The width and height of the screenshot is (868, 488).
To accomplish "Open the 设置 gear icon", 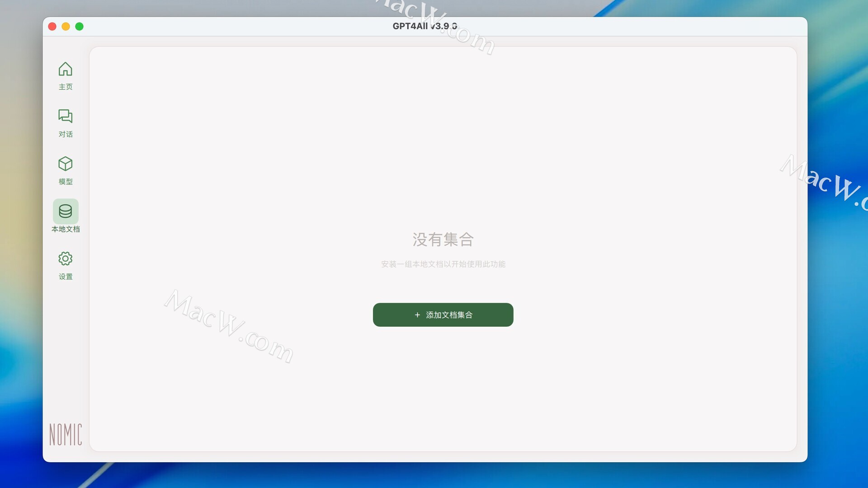I will (x=66, y=258).
